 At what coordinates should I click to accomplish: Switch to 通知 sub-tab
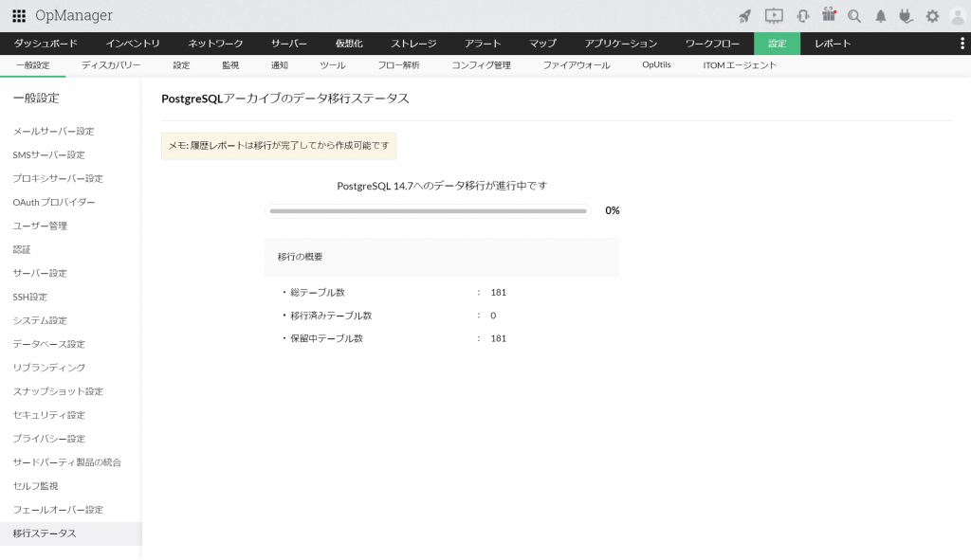[280, 65]
